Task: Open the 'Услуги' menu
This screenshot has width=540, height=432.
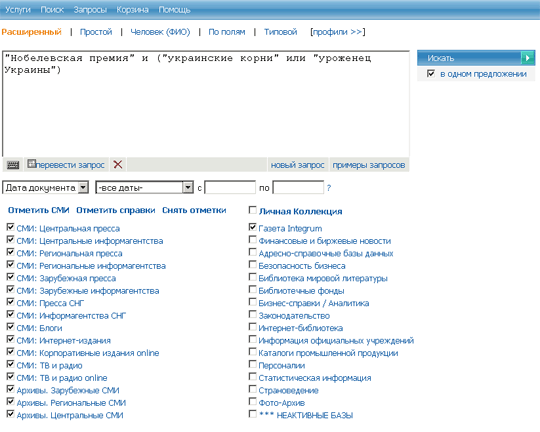Action: [x=18, y=10]
